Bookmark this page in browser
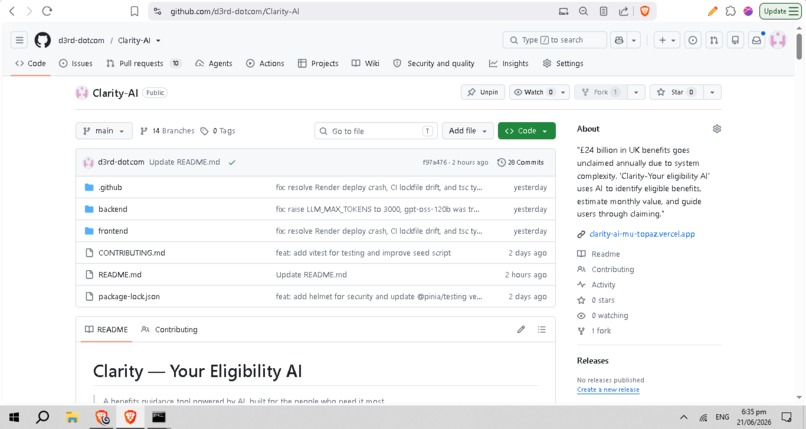806x429 pixels. [x=134, y=11]
